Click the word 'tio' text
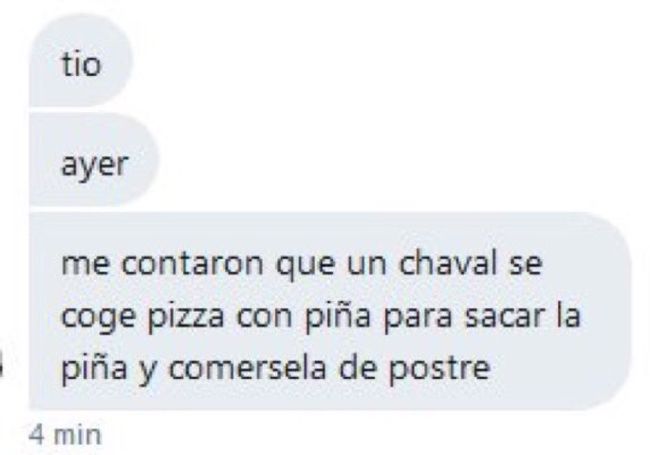 click(81, 65)
